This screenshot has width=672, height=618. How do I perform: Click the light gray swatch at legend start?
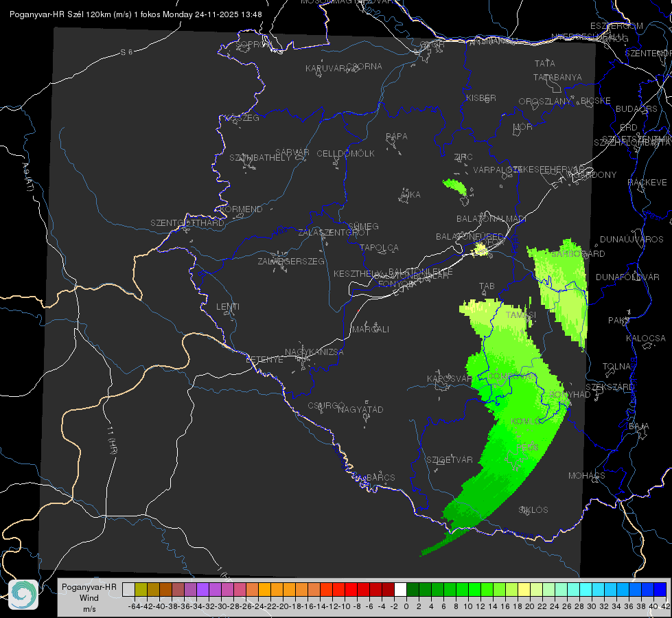(x=128, y=589)
